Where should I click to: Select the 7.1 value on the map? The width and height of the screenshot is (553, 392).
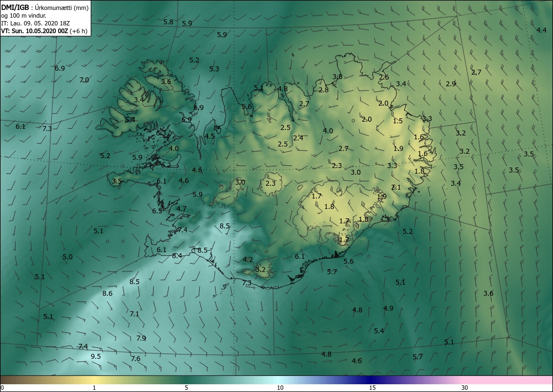click(134, 313)
